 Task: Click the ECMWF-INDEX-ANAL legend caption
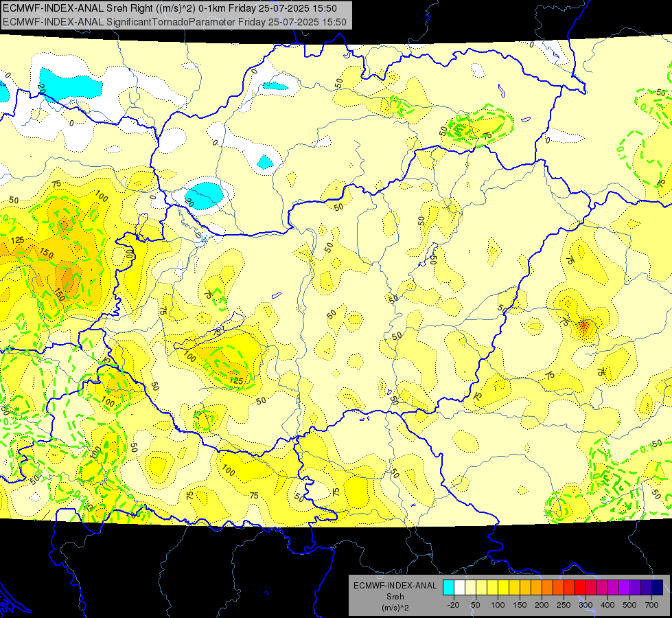pos(395,586)
